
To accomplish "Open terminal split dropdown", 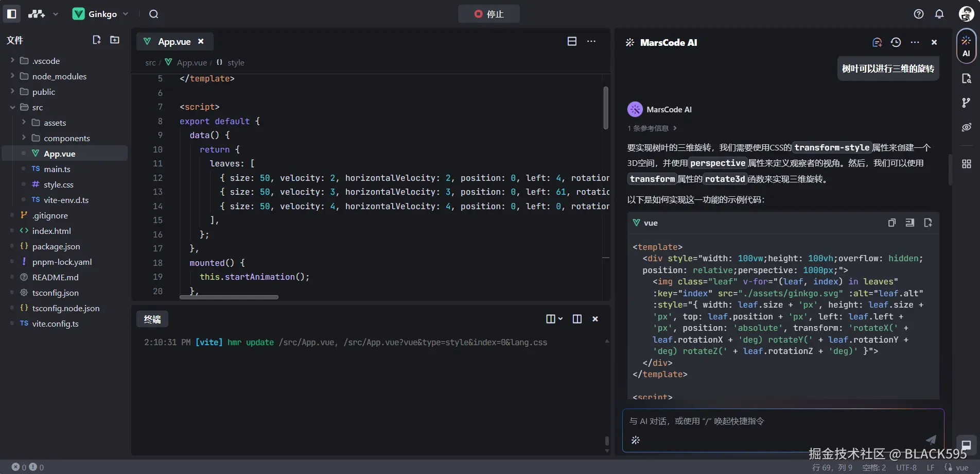I will pos(554,319).
